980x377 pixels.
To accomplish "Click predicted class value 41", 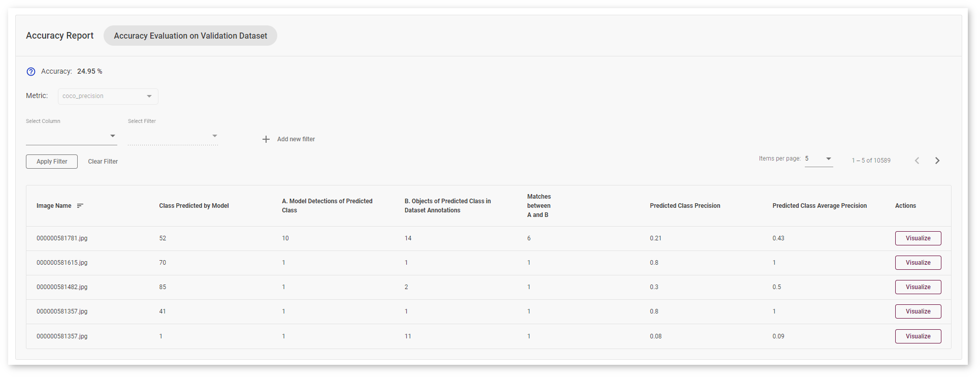I will pos(162,311).
